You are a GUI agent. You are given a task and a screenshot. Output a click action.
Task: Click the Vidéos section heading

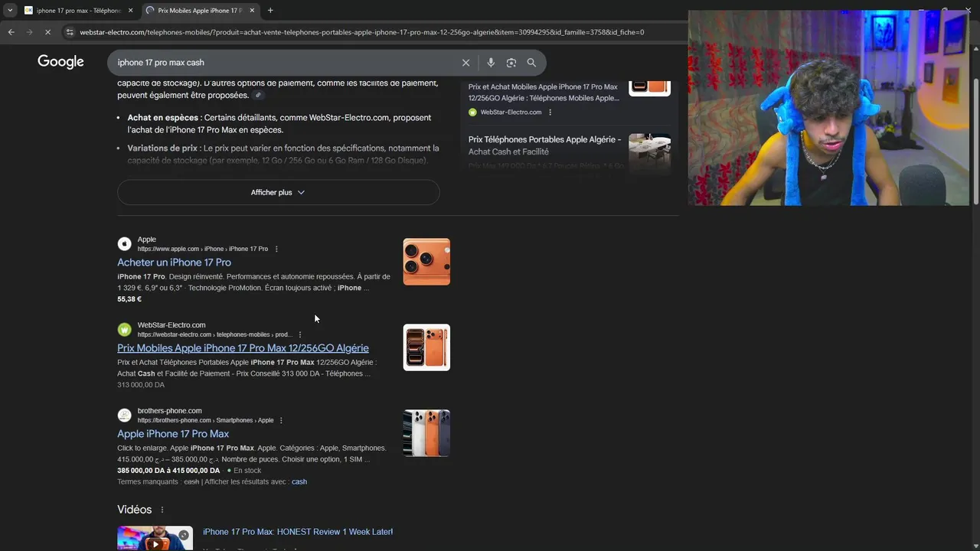click(x=135, y=510)
